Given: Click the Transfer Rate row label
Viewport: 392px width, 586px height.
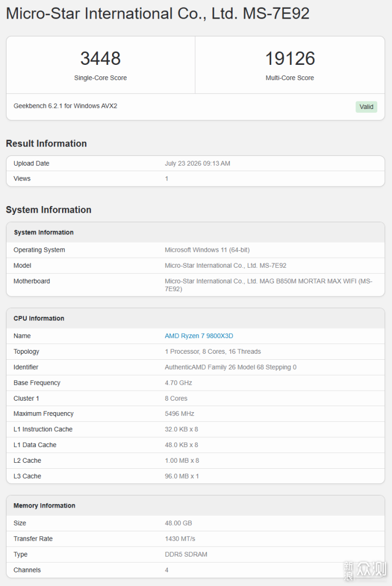Looking at the screenshot, I should [x=33, y=539].
